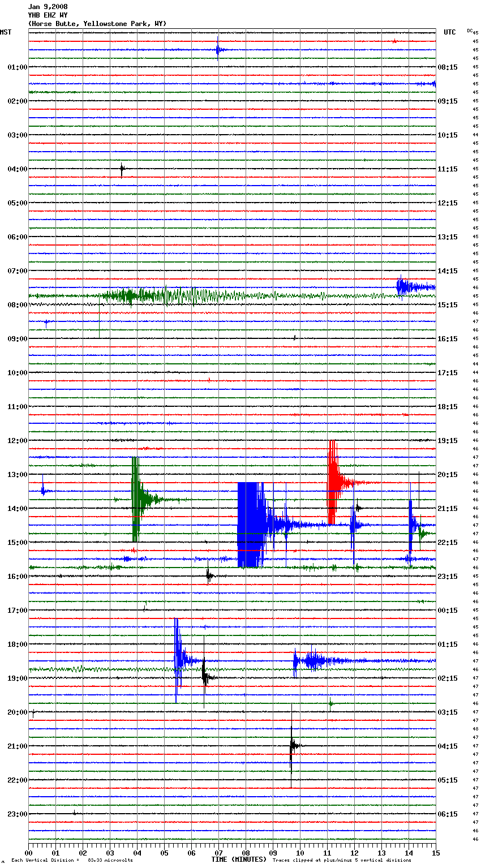481x868 pixels.
Task: Click the '10' minute label on bottom axis
Action: tap(300, 852)
